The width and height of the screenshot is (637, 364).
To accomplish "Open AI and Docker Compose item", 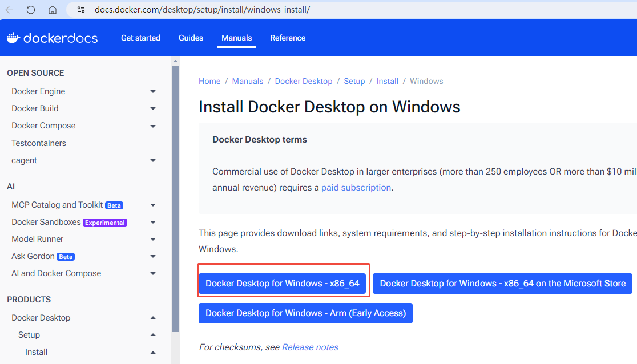I will (x=56, y=273).
